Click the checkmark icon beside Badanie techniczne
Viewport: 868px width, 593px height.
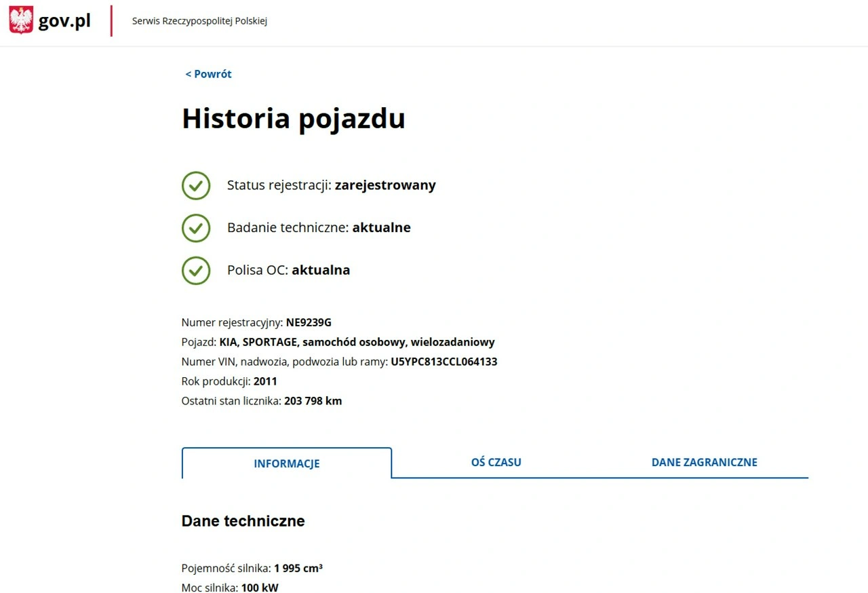tap(196, 228)
